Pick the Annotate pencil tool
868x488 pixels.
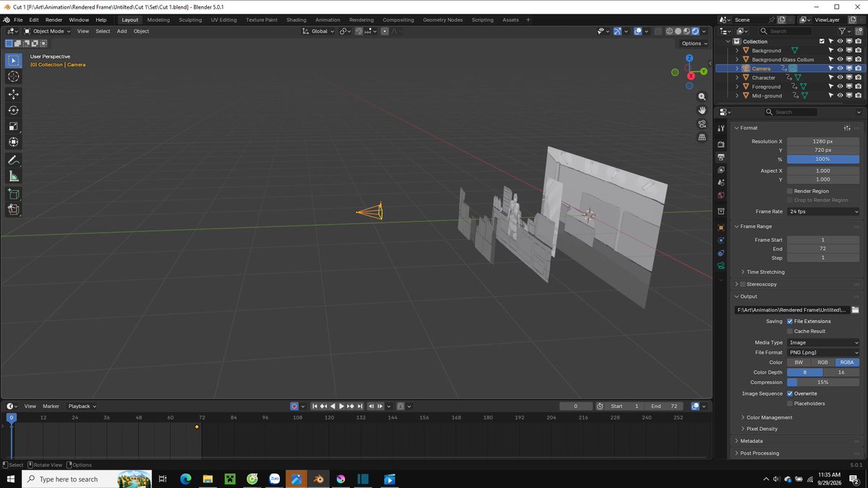tap(14, 160)
